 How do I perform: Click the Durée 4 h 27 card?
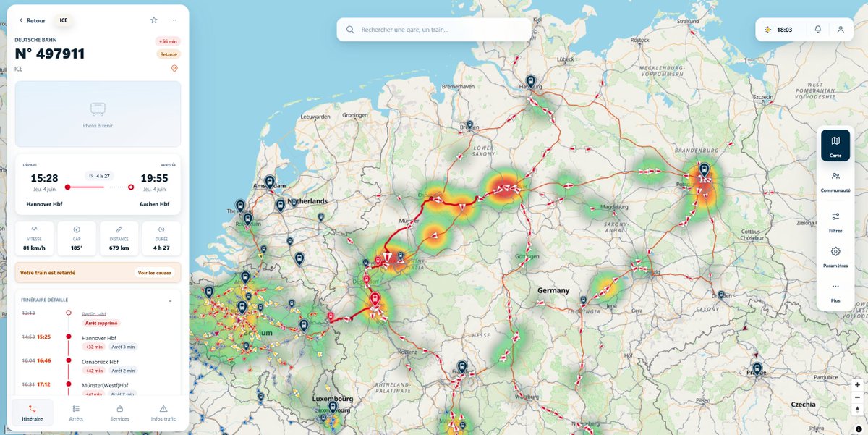(161, 238)
